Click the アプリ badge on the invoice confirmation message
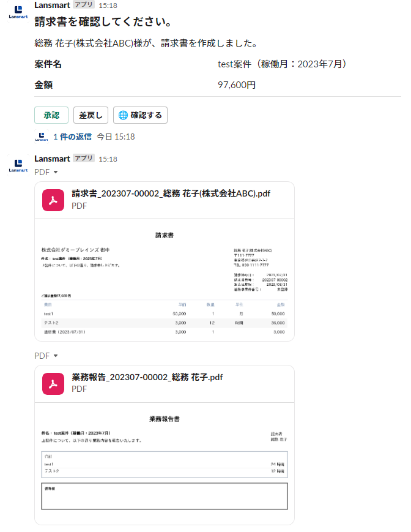Screen dimensions: 411x532 [84, 5]
